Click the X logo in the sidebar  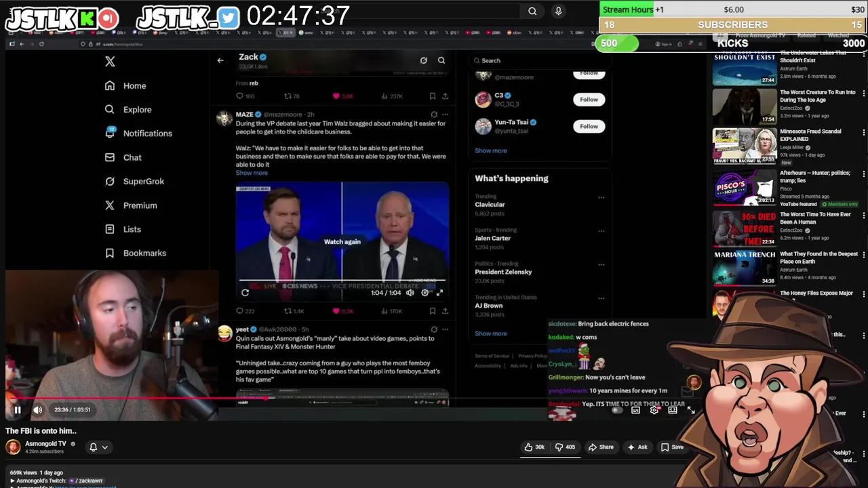pos(110,62)
